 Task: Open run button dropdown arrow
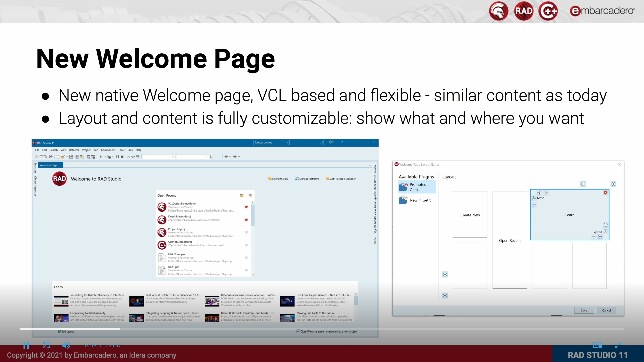(x=105, y=157)
